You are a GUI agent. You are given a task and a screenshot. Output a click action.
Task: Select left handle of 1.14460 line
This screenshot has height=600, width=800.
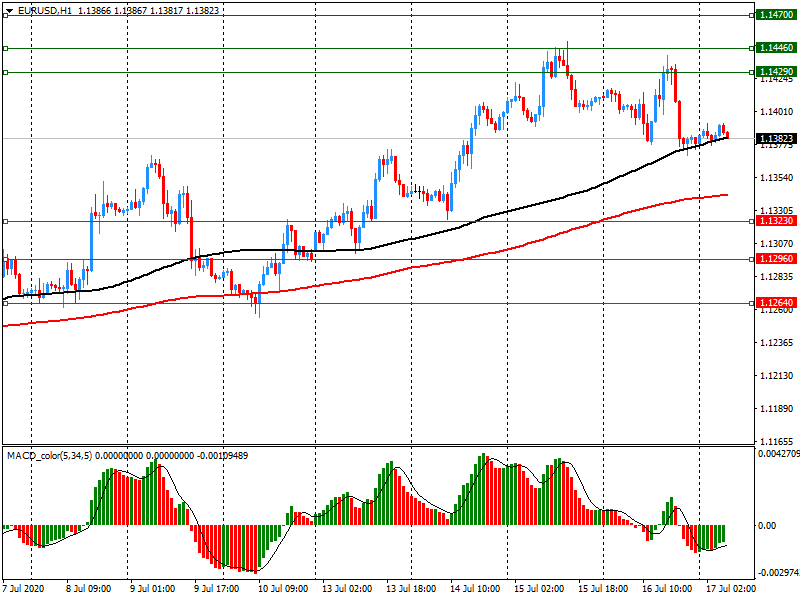point(5,48)
